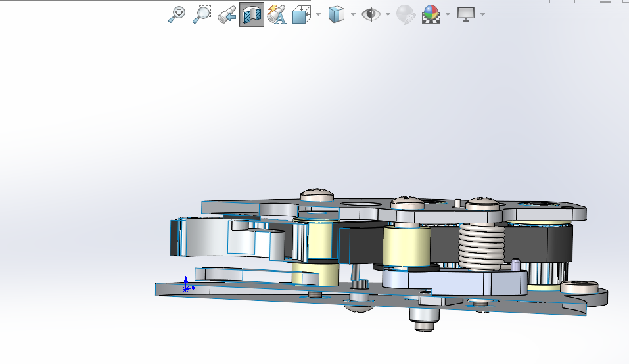Click the Zoom to Fit icon

coord(177,14)
